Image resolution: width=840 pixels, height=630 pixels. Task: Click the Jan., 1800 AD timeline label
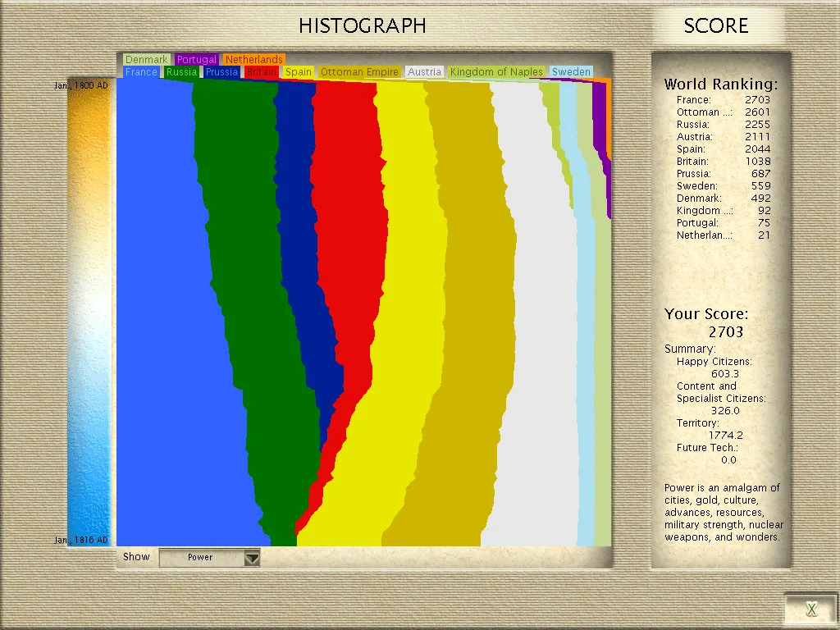click(x=81, y=85)
